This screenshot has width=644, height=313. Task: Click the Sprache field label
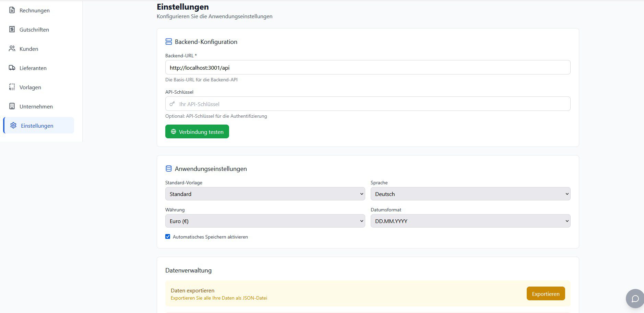[x=379, y=183]
